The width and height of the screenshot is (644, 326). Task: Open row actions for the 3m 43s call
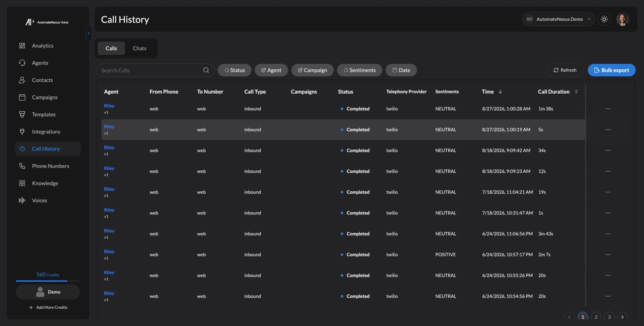click(608, 234)
